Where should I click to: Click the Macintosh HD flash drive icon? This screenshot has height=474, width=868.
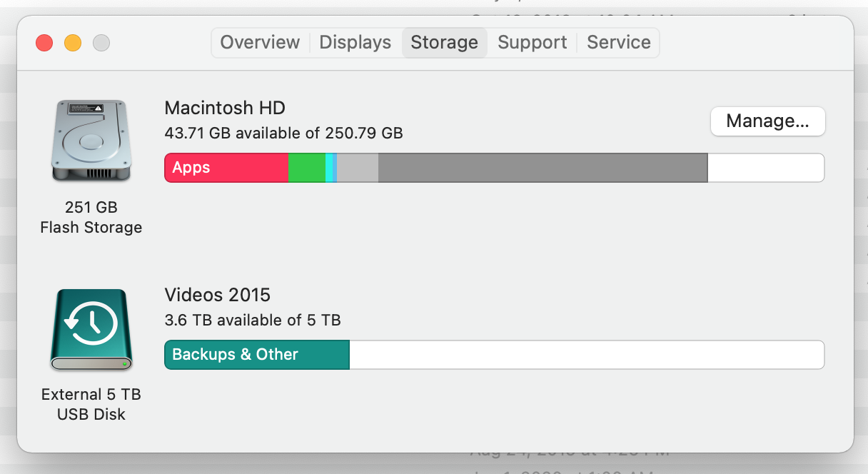coord(91,141)
